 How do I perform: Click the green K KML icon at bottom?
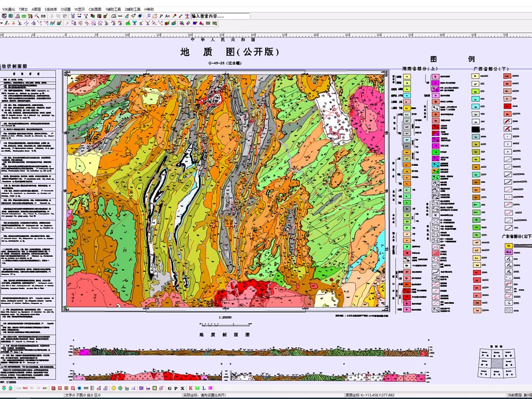tap(190, 388)
